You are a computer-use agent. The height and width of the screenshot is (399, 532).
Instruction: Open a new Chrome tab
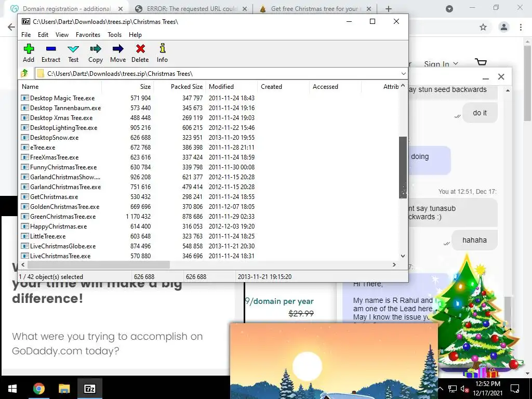389,9
